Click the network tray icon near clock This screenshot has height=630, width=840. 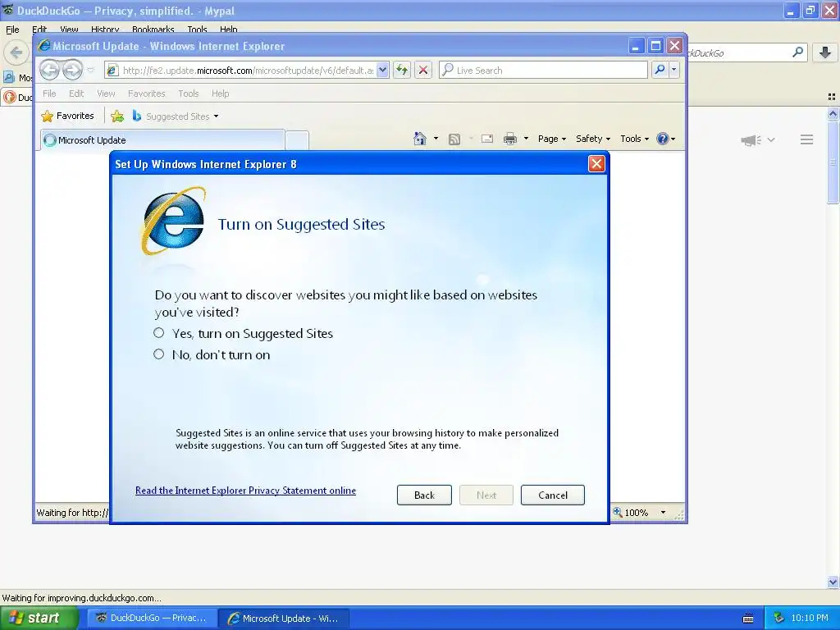[x=778, y=618]
